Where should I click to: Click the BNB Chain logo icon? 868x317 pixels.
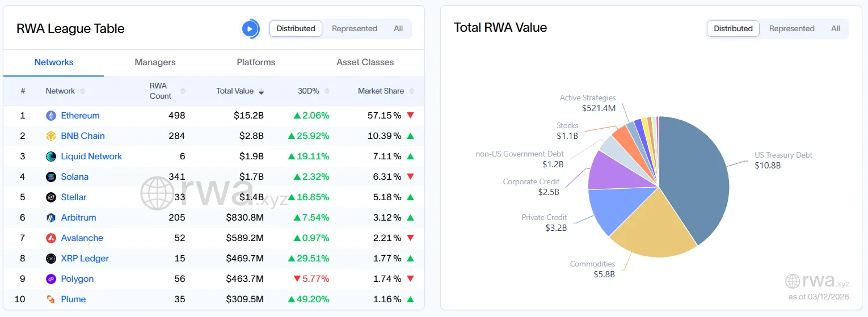[51, 136]
